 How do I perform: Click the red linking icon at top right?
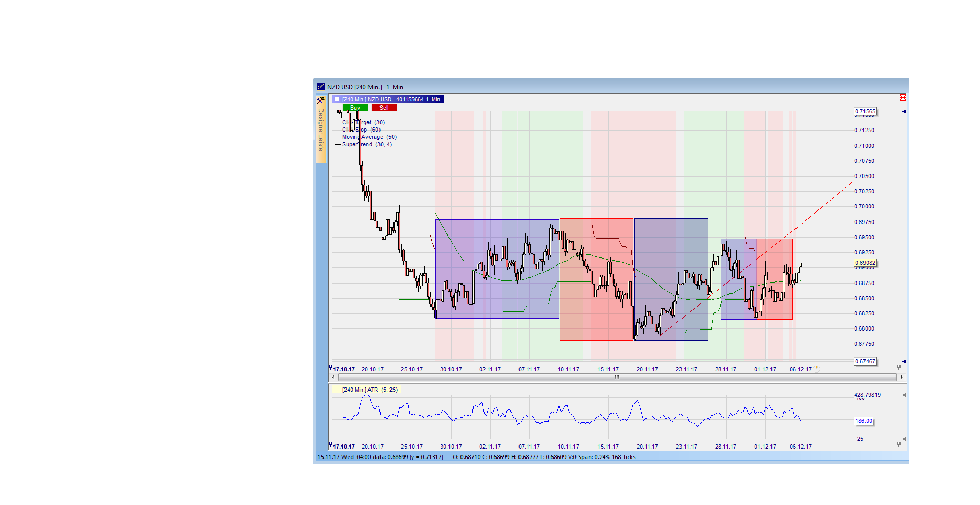point(903,97)
